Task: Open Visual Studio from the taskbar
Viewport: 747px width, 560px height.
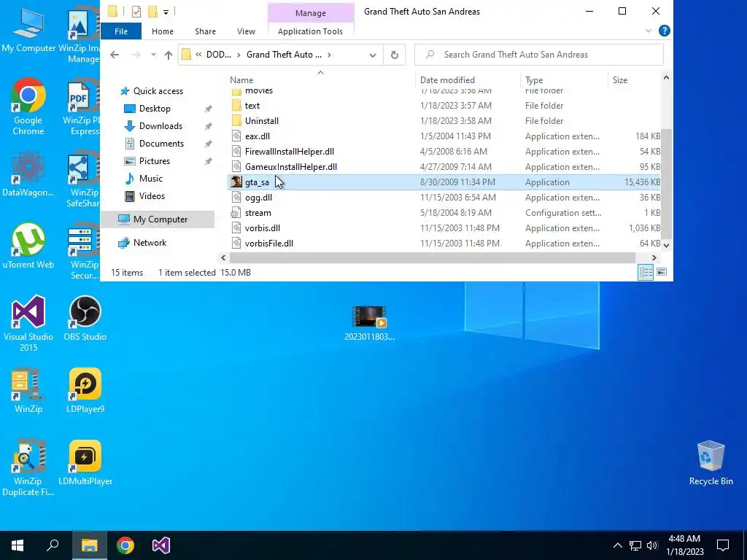Action: click(161, 545)
